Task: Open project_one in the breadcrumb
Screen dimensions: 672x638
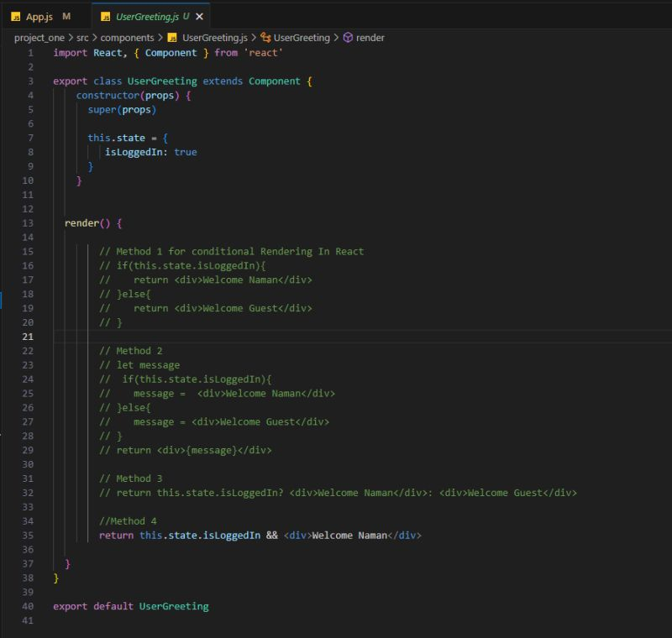Action: [x=39, y=38]
